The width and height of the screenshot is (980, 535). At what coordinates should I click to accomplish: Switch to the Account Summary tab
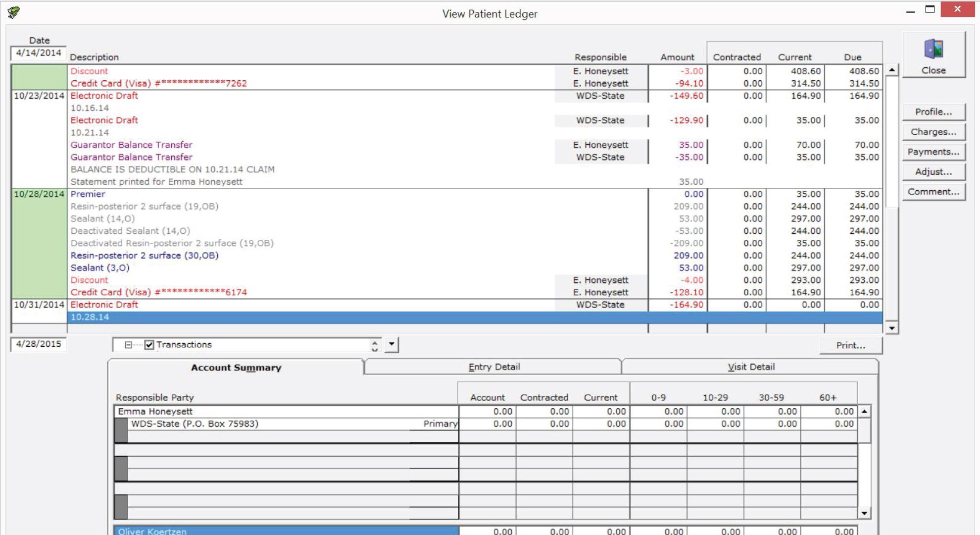point(236,368)
